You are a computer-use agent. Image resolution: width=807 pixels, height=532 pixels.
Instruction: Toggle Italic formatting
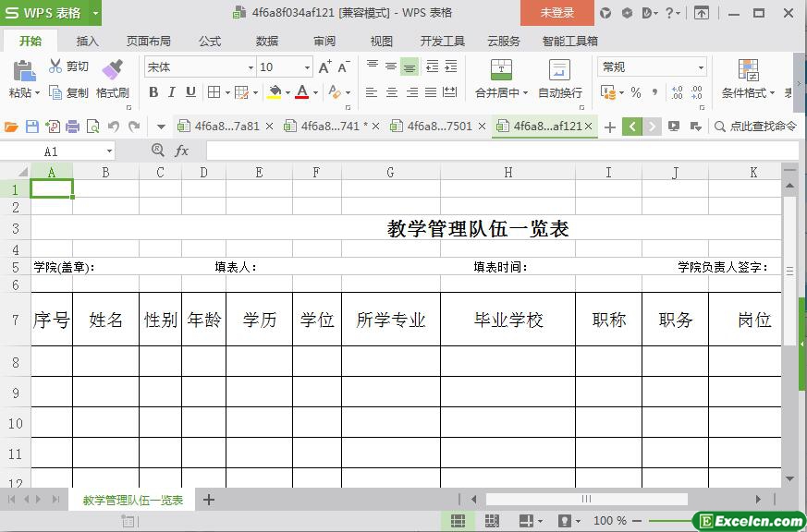[x=172, y=92]
